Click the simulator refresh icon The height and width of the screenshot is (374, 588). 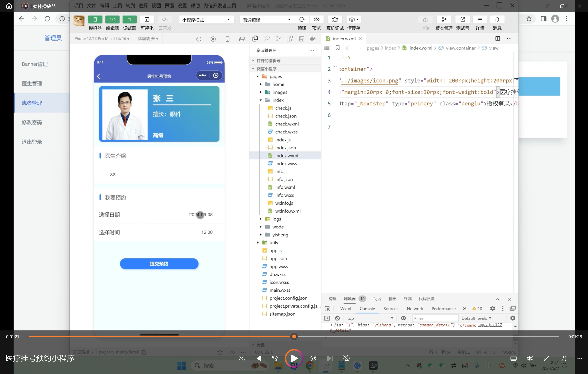click(199, 39)
